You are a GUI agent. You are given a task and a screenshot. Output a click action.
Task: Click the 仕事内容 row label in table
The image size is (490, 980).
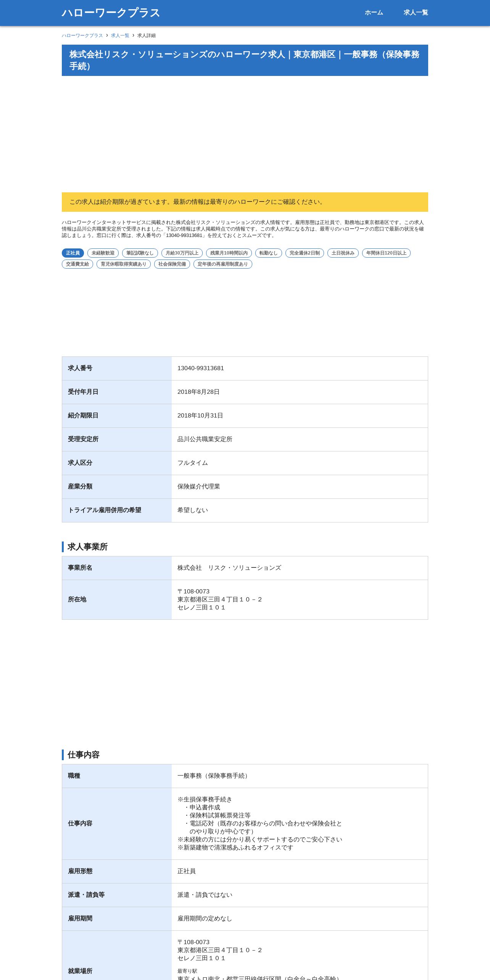coord(117,824)
